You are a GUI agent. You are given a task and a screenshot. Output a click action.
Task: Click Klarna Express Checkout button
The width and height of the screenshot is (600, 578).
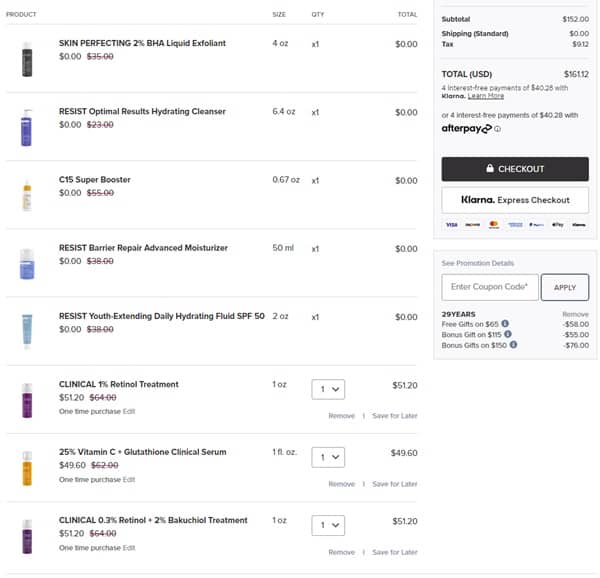tap(515, 200)
